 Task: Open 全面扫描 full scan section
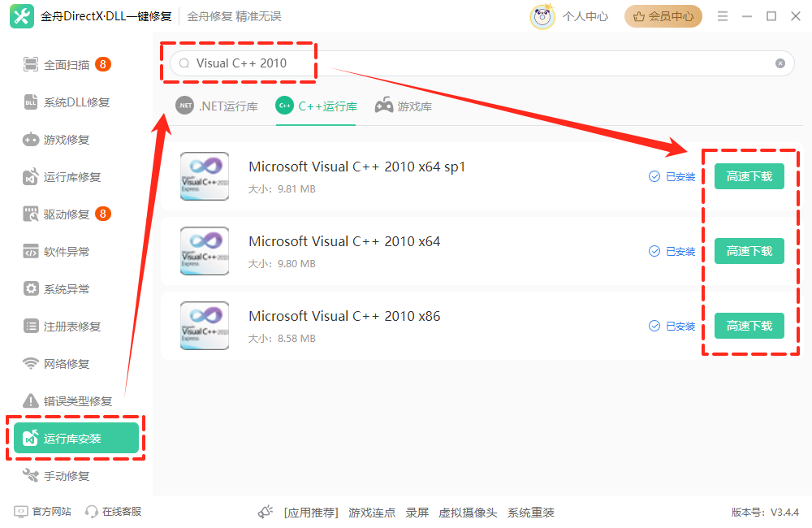[67, 65]
